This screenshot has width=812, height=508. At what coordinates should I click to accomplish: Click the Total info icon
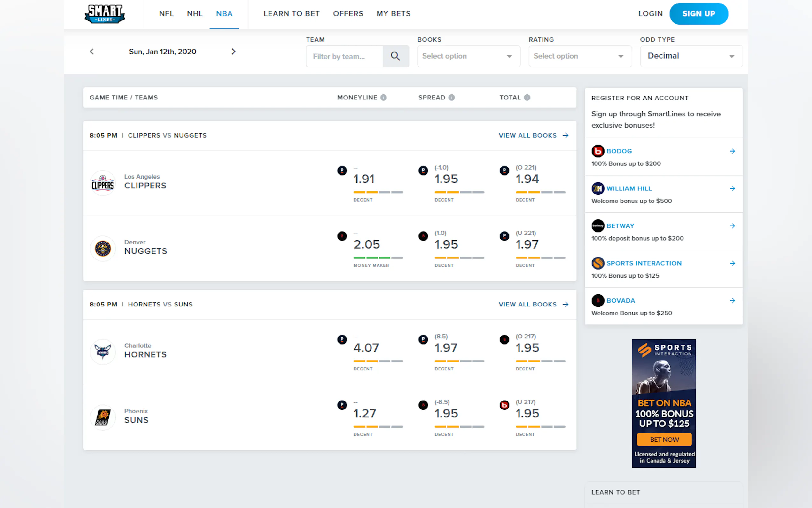[x=527, y=98]
